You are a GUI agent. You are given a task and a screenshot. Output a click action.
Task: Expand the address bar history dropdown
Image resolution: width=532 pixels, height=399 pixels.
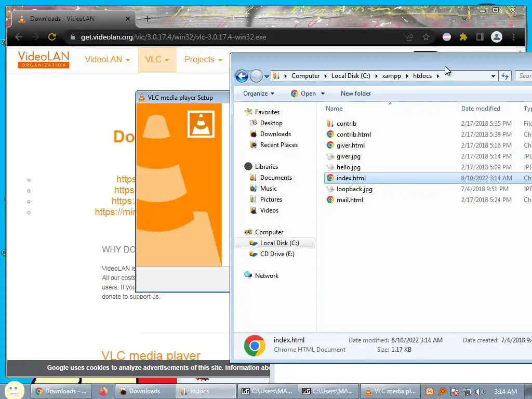(x=493, y=76)
